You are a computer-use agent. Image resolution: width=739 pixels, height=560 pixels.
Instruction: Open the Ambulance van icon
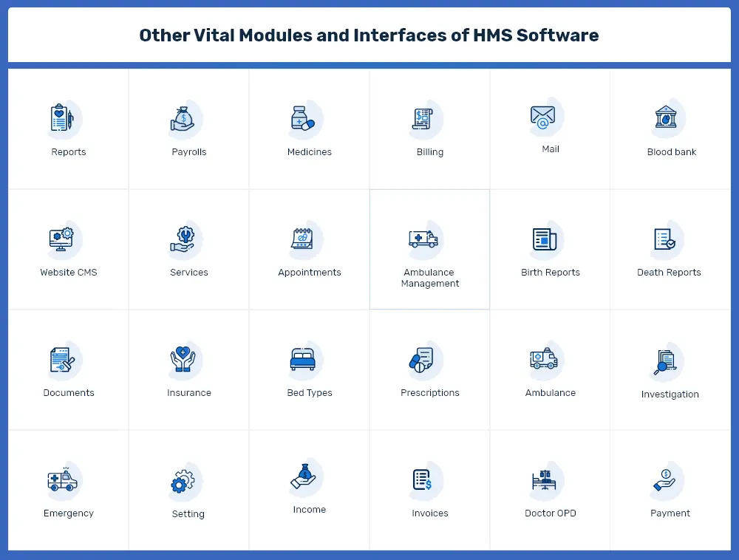(x=544, y=359)
